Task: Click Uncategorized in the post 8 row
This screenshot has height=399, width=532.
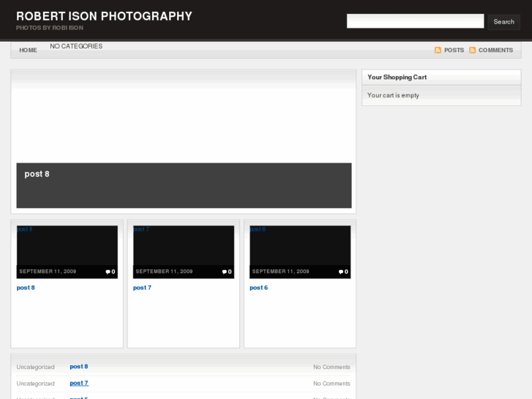Action: (35, 367)
